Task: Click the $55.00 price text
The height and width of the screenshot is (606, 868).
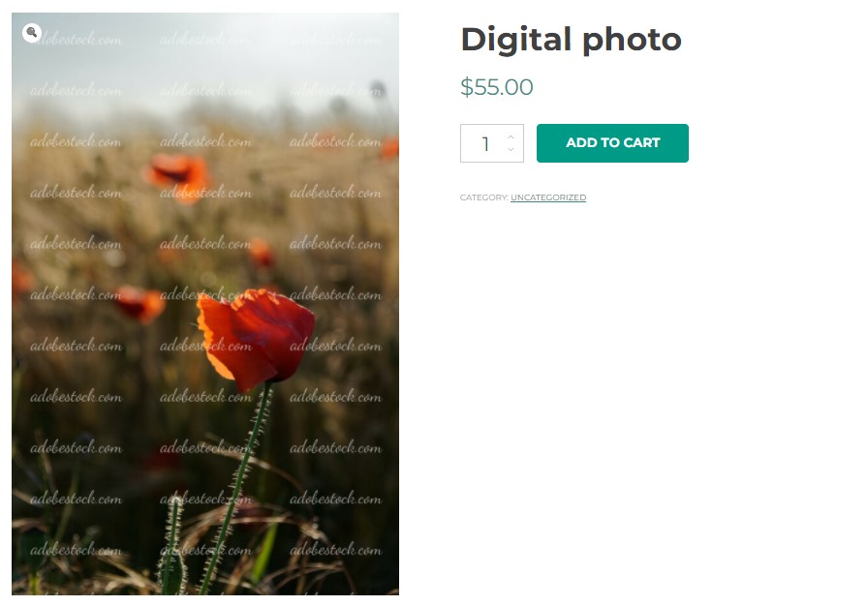Action: pos(497,87)
